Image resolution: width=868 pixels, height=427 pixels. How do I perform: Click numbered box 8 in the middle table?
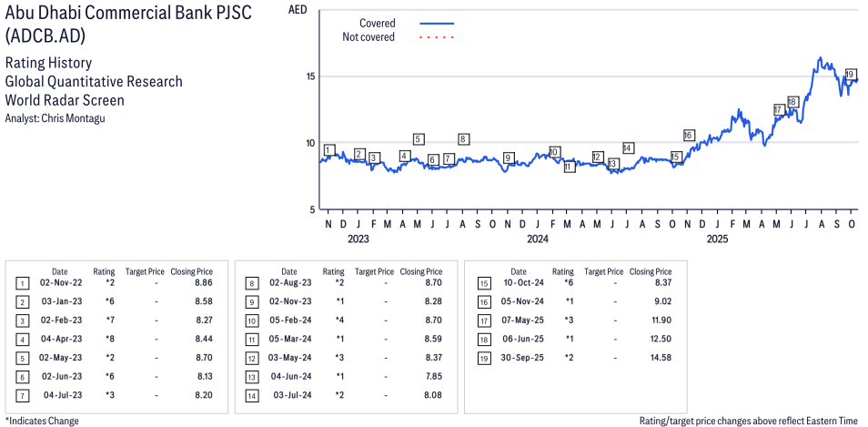pos(252,283)
